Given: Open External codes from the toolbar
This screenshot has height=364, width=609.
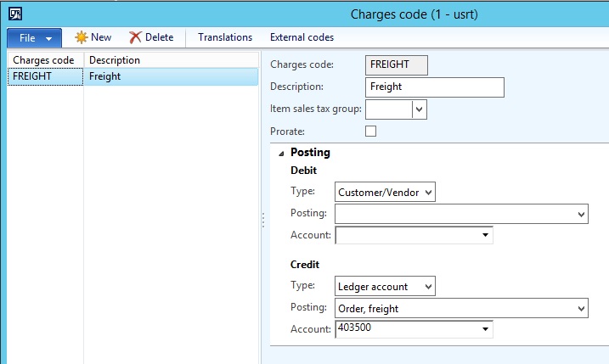Looking at the screenshot, I should (302, 37).
